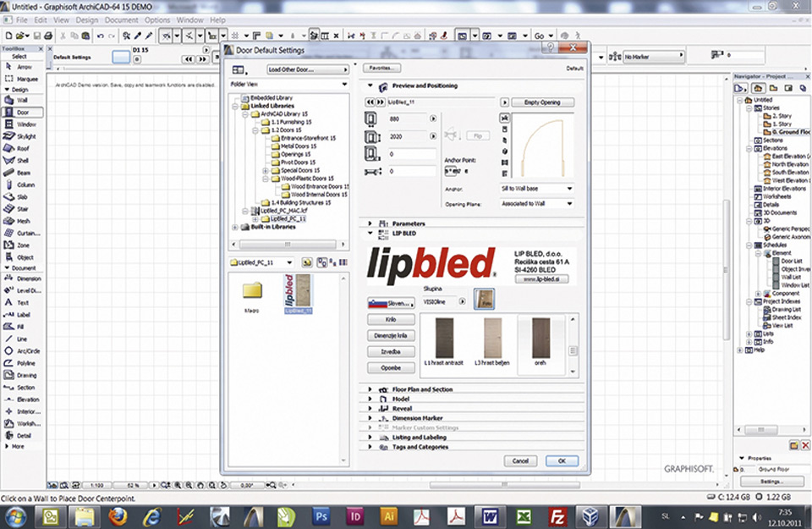Select the L3 hrast beljen door finish

[x=492, y=341]
